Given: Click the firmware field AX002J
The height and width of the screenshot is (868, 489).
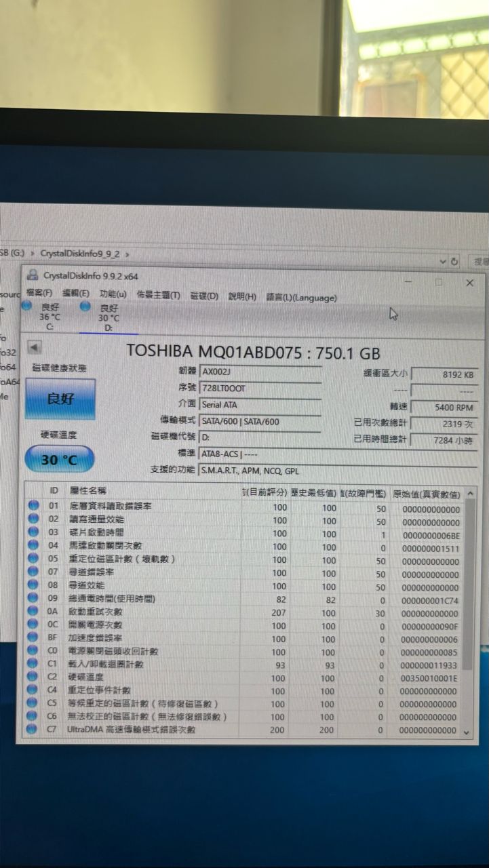Looking at the screenshot, I should point(260,372).
